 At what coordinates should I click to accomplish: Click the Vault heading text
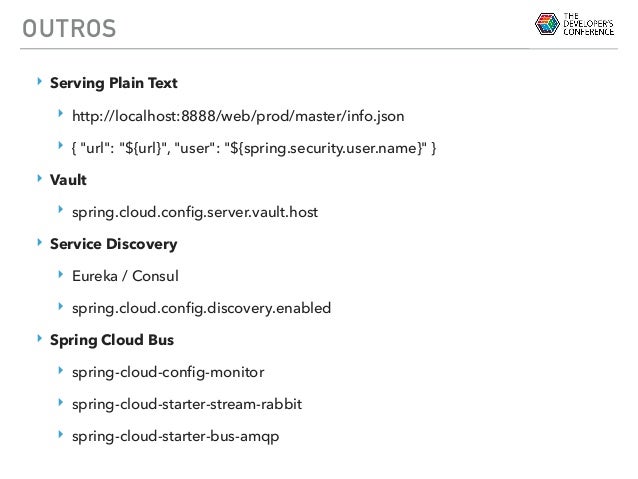tap(68, 179)
